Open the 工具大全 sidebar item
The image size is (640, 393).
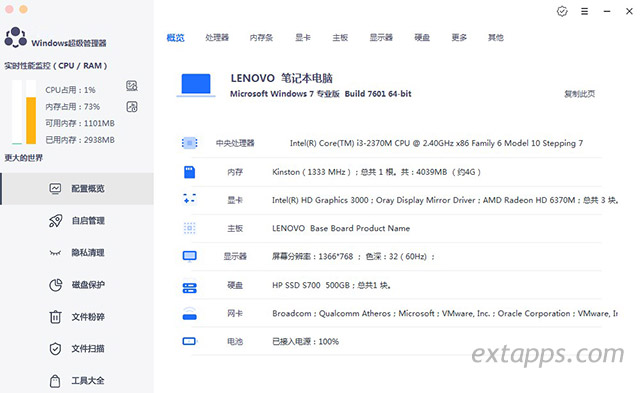coord(78,381)
